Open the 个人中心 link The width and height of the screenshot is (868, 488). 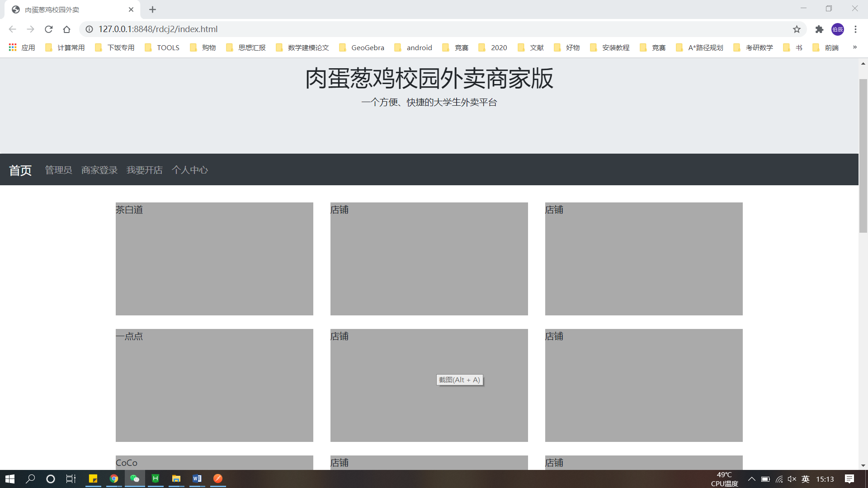pyautogui.click(x=189, y=170)
